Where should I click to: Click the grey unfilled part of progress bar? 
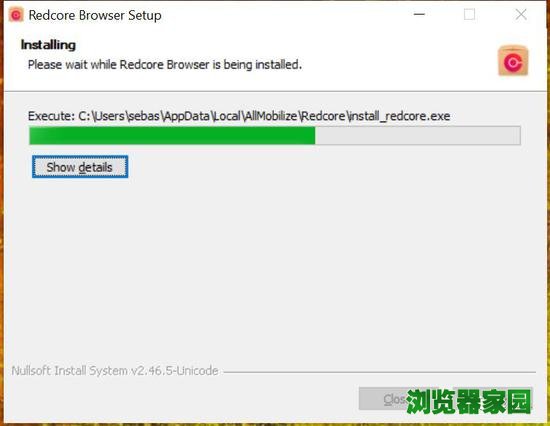coord(417,135)
